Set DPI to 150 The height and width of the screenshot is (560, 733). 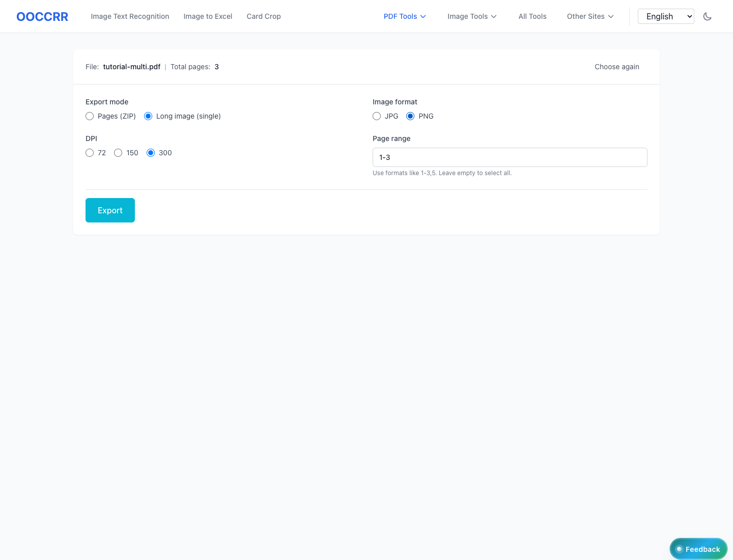[x=119, y=153]
